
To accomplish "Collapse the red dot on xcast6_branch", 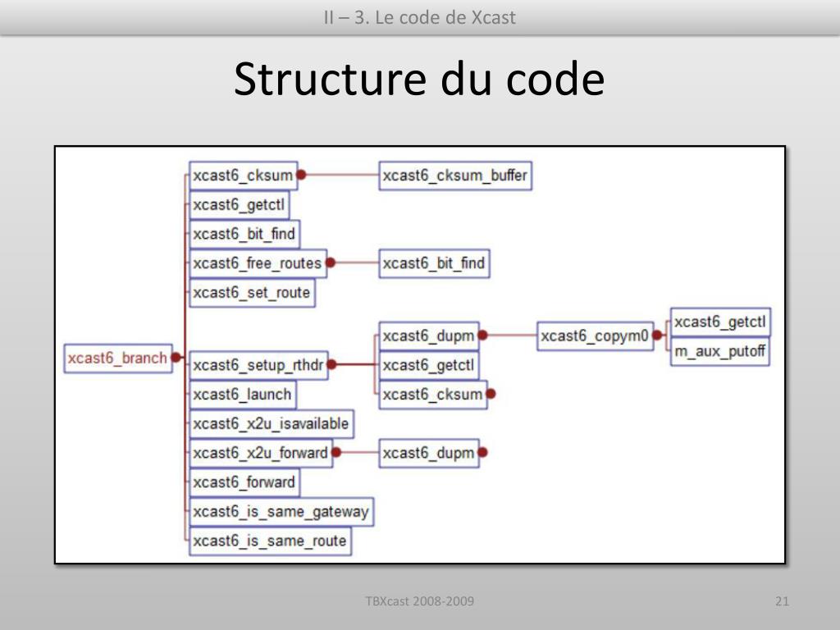I will point(176,358).
